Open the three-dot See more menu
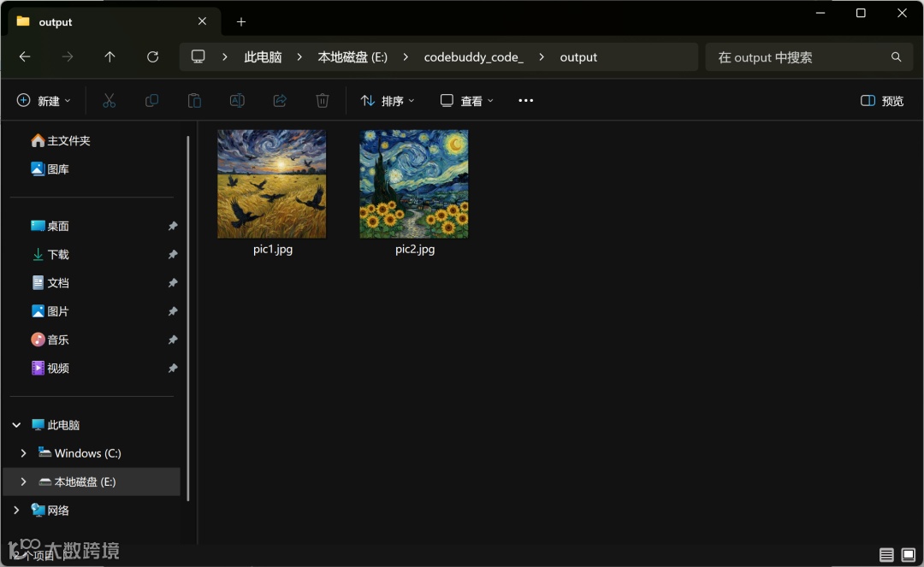 [x=525, y=101]
